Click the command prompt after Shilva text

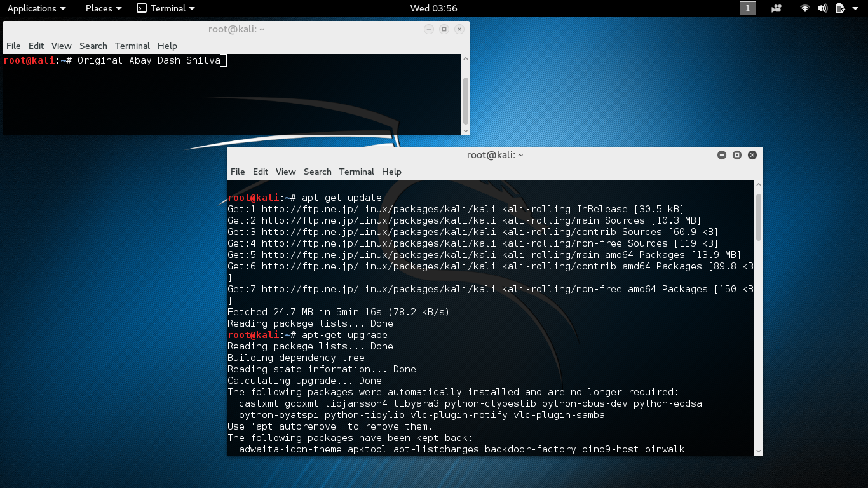(x=223, y=60)
